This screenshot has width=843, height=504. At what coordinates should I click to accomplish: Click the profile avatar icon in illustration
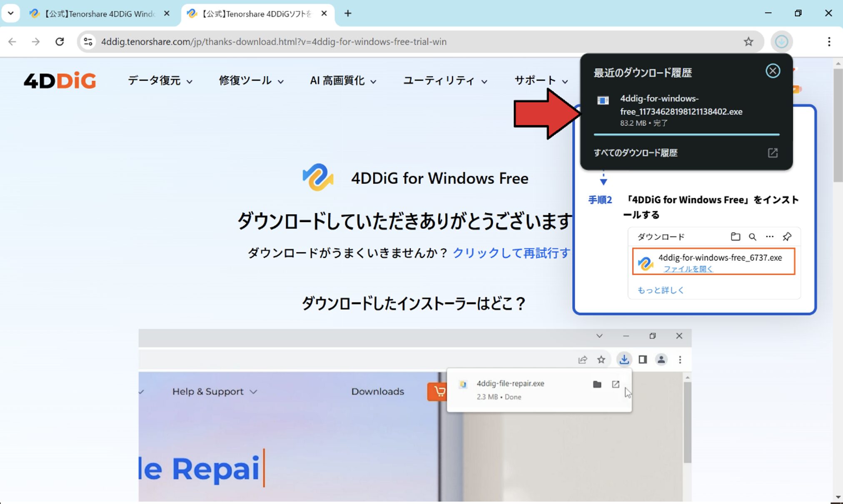click(x=661, y=359)
